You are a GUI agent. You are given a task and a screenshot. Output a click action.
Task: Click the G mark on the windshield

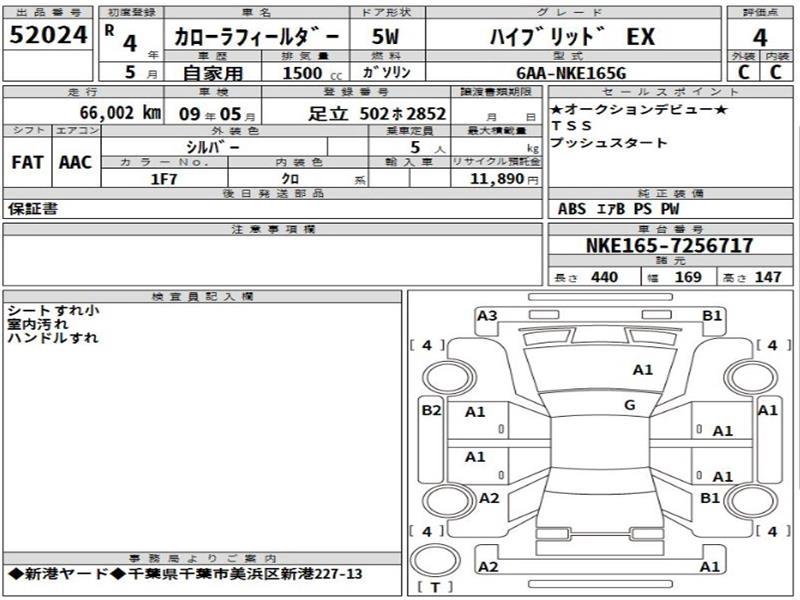tap(630, 405)
